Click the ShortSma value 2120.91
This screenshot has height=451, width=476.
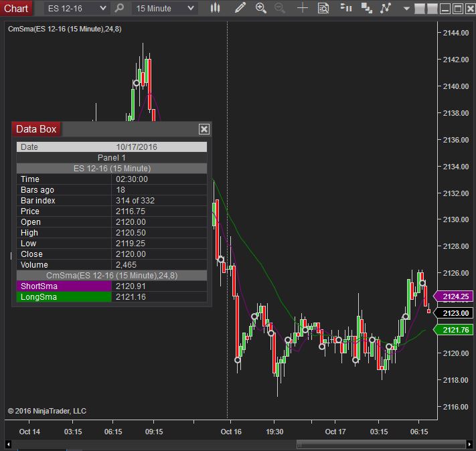[131, 286]
